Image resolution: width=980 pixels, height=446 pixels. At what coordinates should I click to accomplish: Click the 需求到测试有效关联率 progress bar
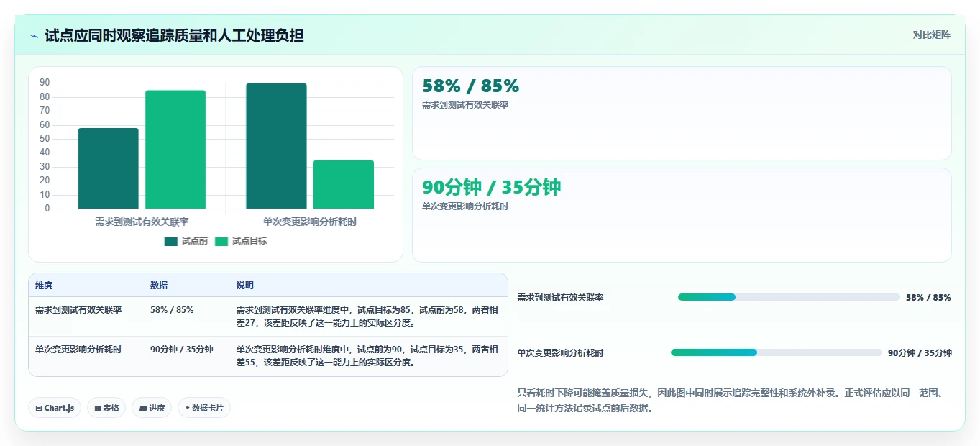pyautogui.click(x=789, y=297)
